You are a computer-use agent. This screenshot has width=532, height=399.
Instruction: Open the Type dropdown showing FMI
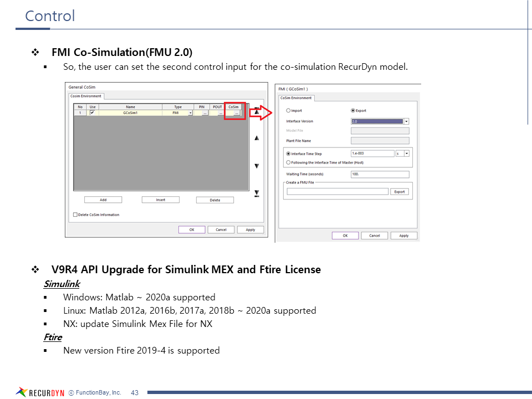click(190, 112)
